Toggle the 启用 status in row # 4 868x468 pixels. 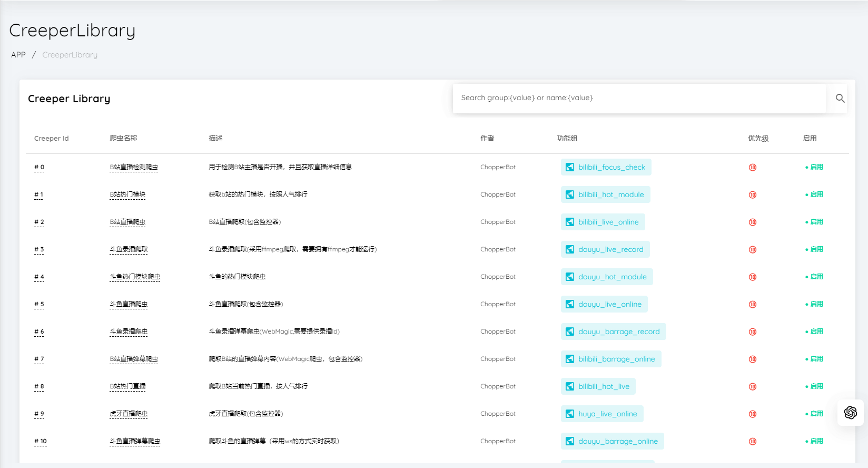[814, 277]
